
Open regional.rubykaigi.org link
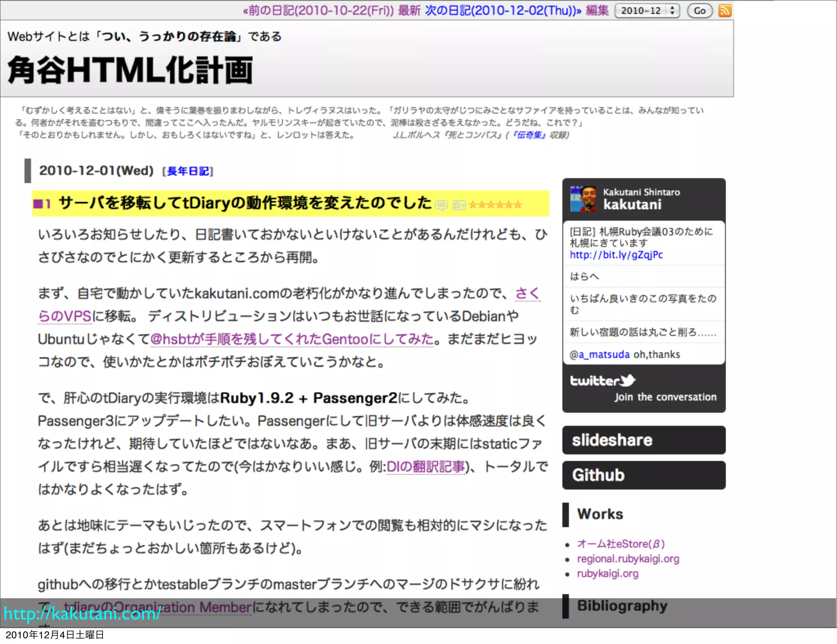coord(628,559)
